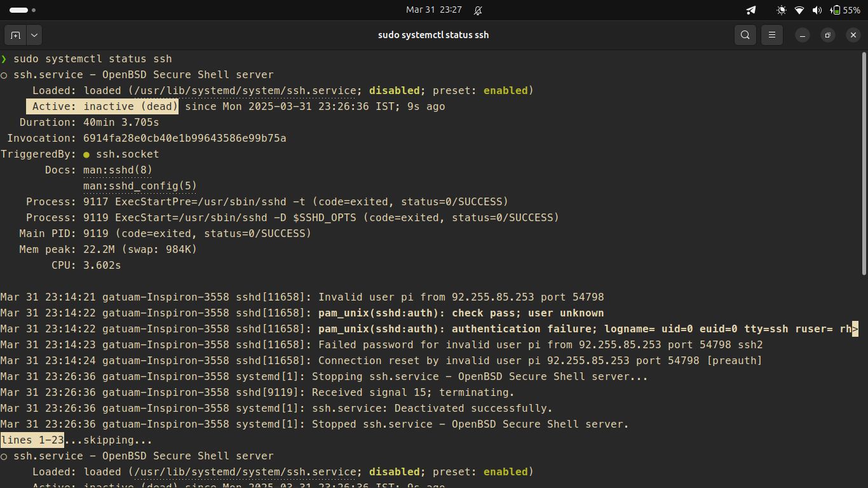
Task: Click 'sshd[9119]' process tag in log
Action: pyautogui.click(x=271, y=393)
